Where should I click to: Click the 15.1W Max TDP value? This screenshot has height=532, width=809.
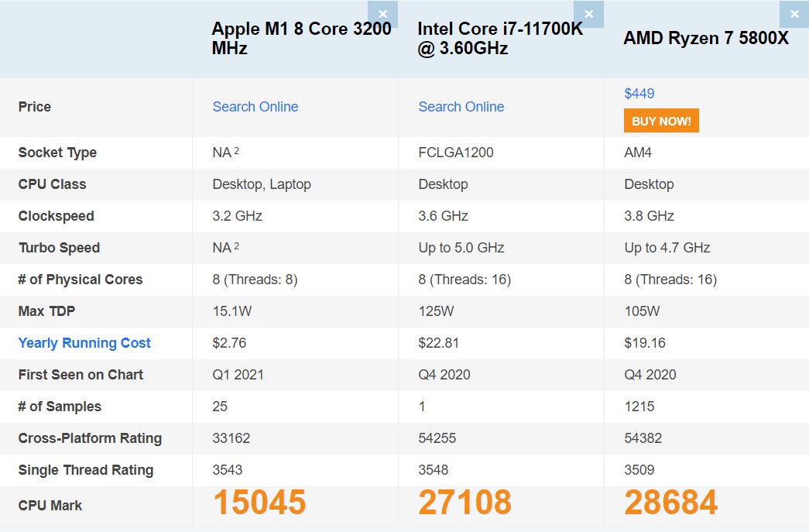pyautogui.click(x=232, y=311)
